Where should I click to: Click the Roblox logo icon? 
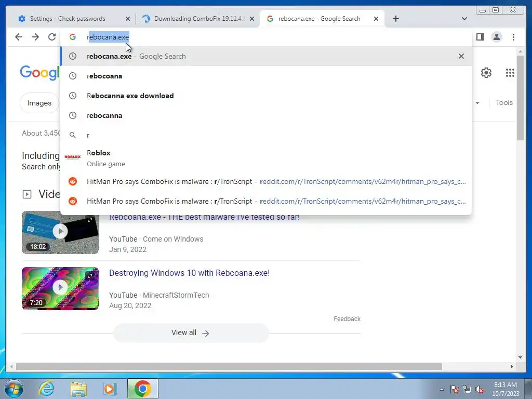click(73, 157)
